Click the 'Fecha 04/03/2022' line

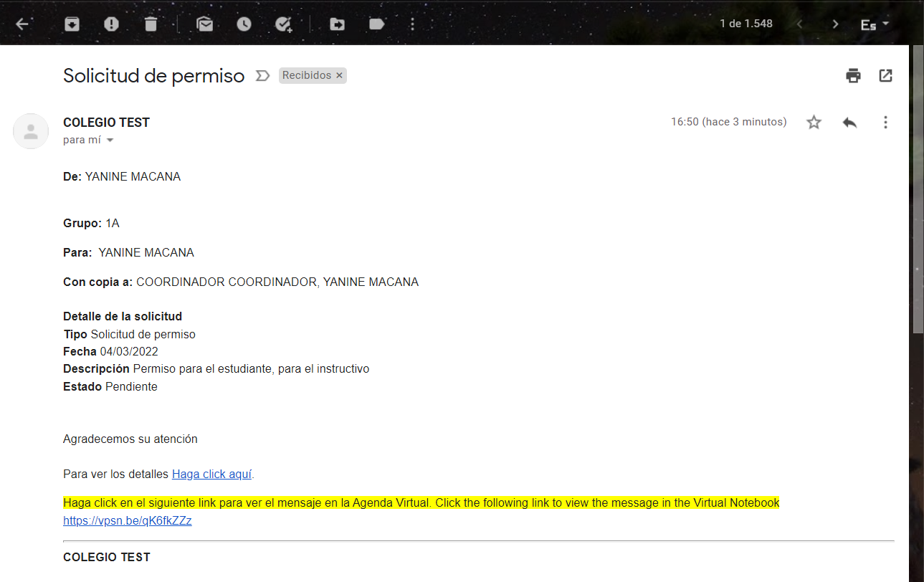click(x=110, y=351)
